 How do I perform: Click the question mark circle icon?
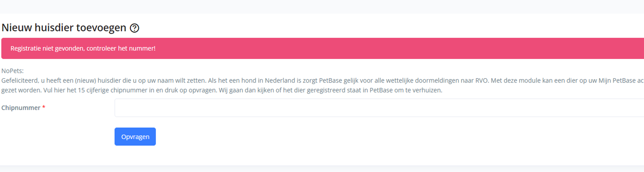pos(134,28)
